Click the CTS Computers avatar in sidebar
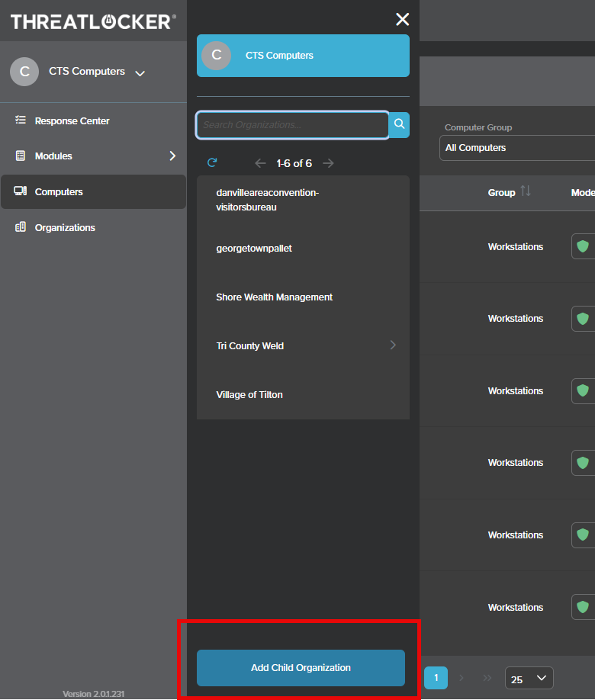 click(24, 72)
